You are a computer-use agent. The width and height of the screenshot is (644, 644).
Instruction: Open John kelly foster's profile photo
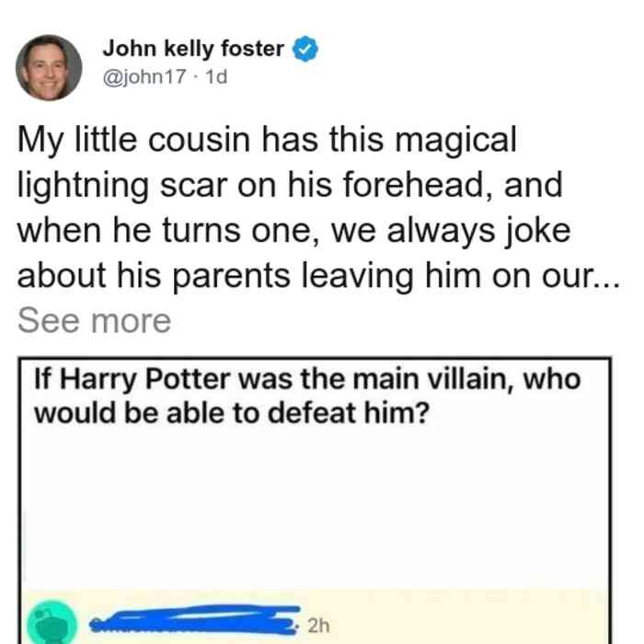[x=49, y=68]
